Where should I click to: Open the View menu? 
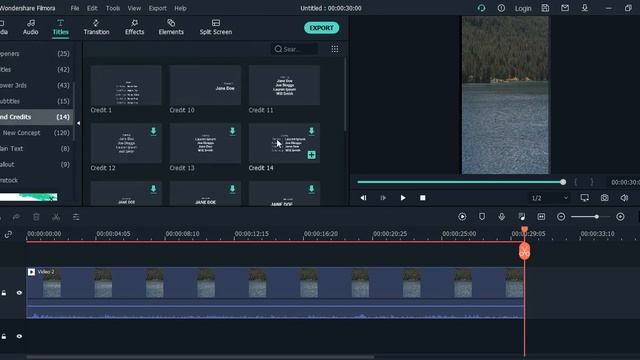134,8
